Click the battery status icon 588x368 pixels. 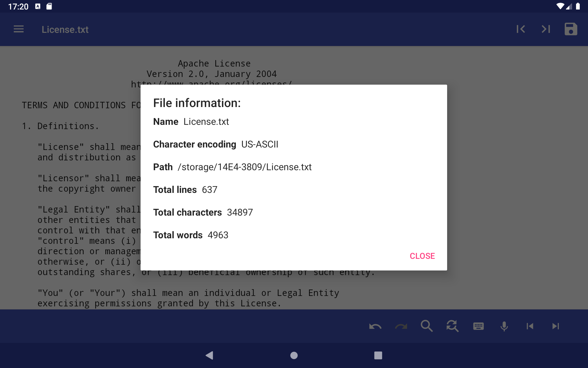pos(578,6)
